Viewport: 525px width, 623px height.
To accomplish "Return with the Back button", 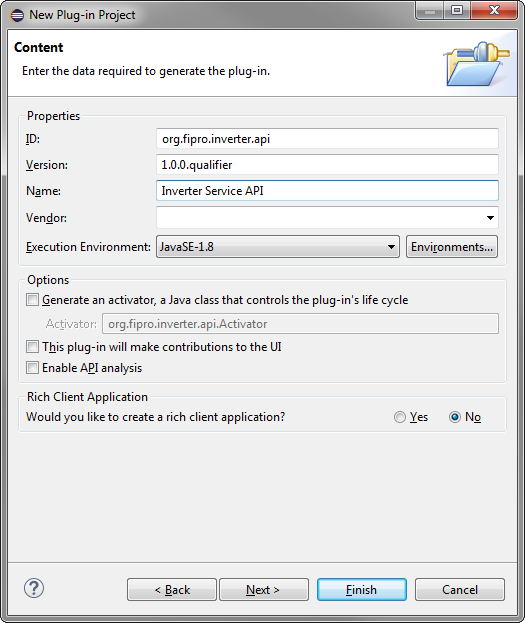I will [x=172, y=590].
